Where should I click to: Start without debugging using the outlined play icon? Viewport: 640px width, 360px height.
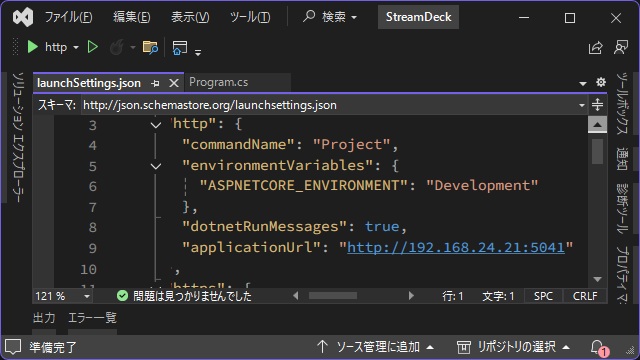point(93,47)
